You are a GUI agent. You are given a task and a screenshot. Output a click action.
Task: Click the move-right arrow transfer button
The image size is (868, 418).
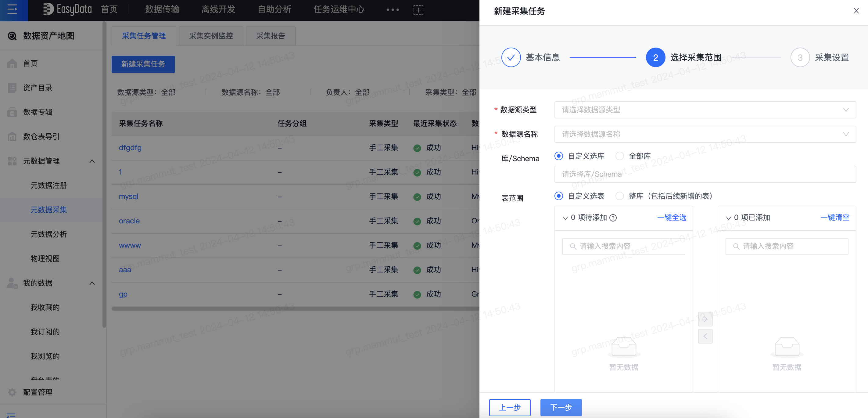coord(705,319)
